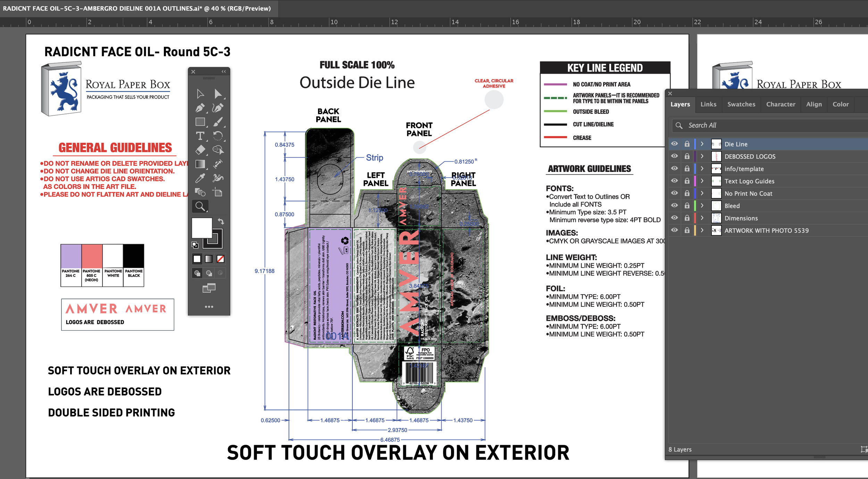Viewport: 868px width, 479px height.
Task: Close the floating toolbar panel
Action: [193, 72]
